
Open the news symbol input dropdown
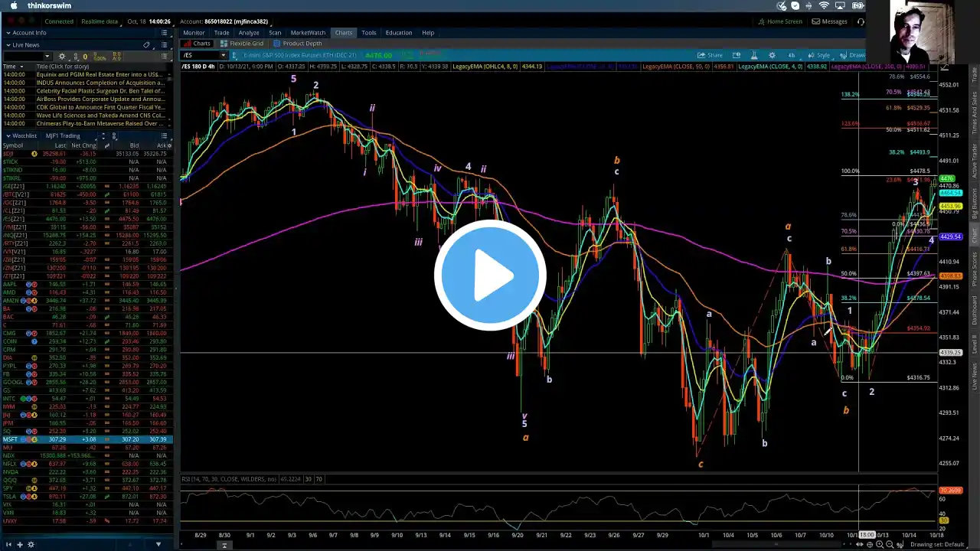coord(47,57)
